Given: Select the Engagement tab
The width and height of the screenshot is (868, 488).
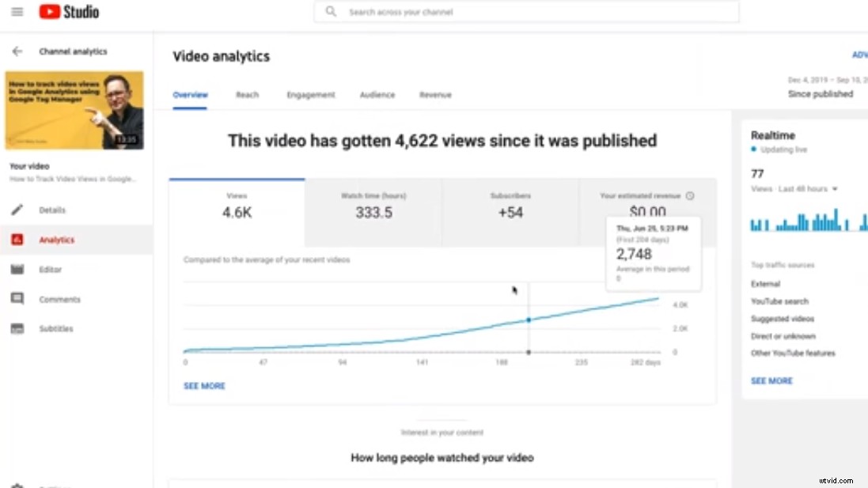Looking at the screenshot, I should [x=311, y=94].
